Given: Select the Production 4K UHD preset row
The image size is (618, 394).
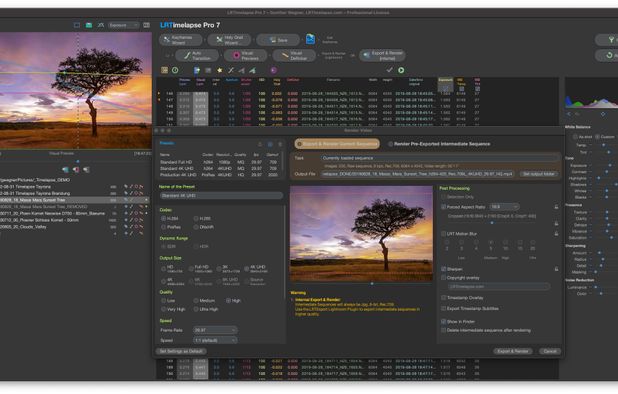Looking at the screenshot, I should click(219, 175).
